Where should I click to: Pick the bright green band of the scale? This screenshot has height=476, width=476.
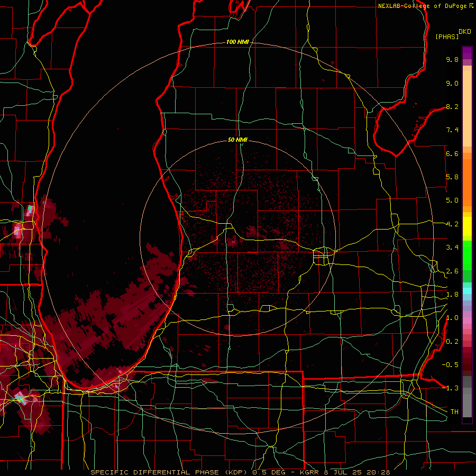tap(467, 255)
